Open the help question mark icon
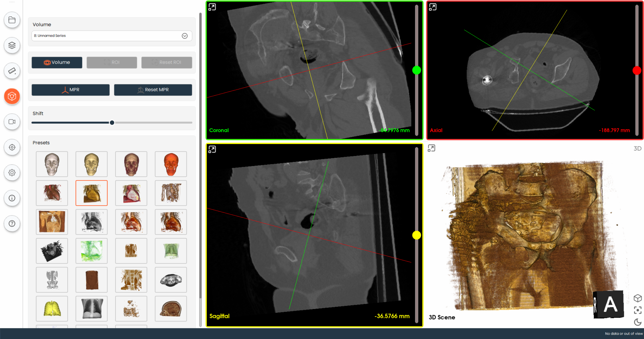 [12, 224]
